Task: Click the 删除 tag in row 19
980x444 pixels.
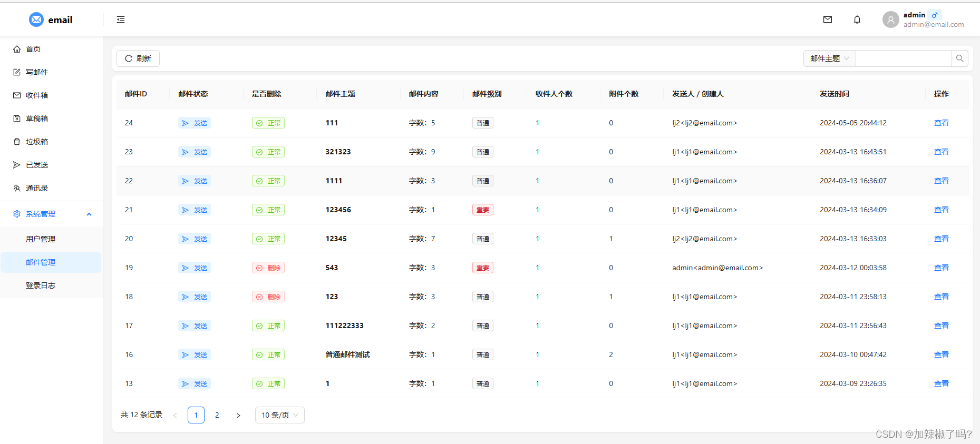Action: pyautogui.click(x=268, y=268)
